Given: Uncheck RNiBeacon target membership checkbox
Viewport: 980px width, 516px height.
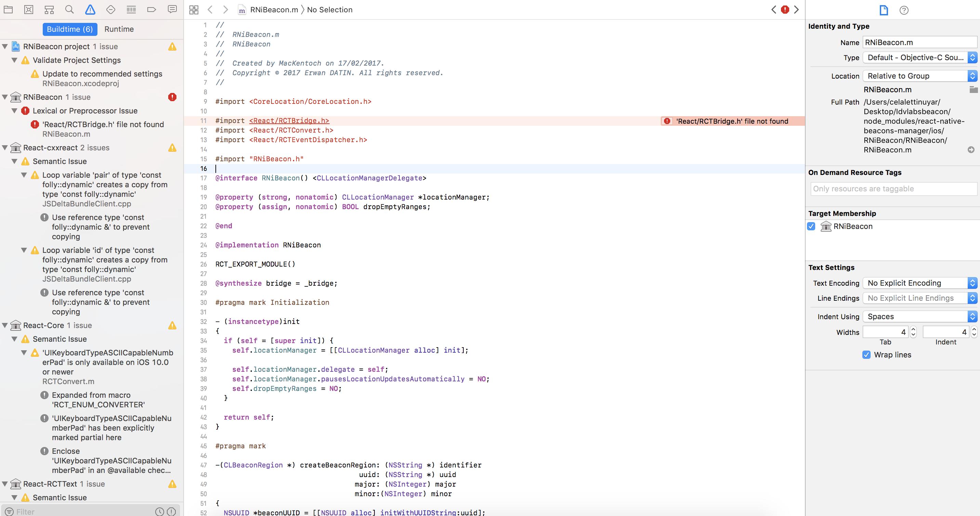Looking at the screenshot, I should coord(811,226).
